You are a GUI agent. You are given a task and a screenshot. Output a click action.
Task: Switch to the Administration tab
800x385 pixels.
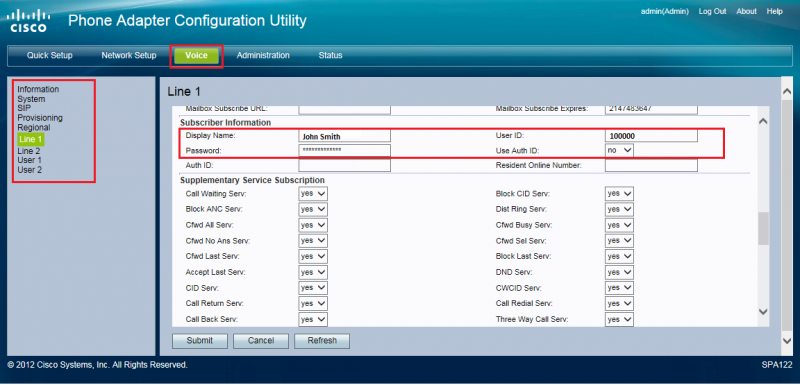pos(263,56)
